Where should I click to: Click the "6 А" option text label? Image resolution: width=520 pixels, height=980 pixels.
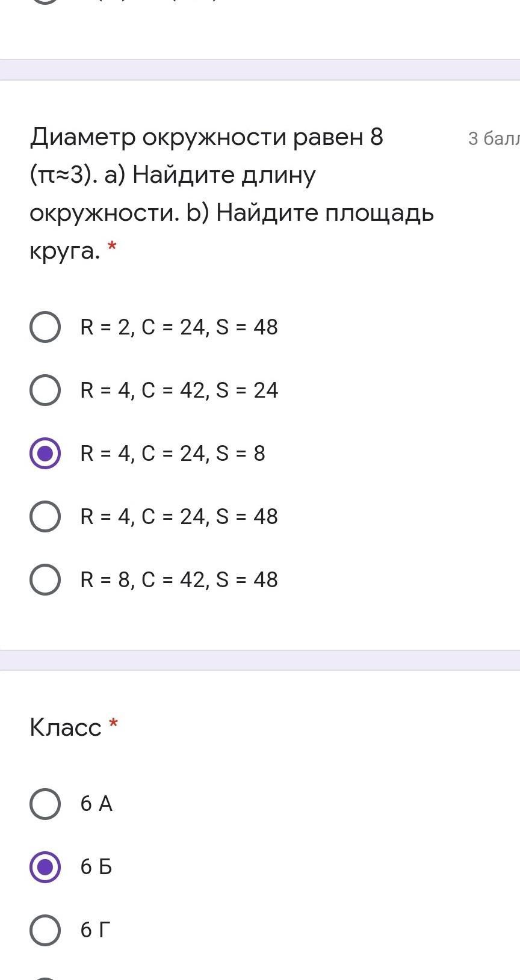96,804
